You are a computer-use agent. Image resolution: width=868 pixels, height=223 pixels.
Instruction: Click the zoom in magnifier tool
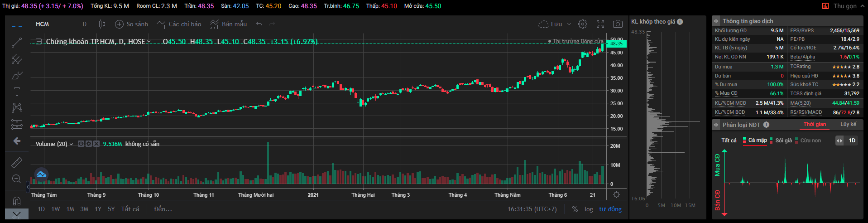coord(17,179)
